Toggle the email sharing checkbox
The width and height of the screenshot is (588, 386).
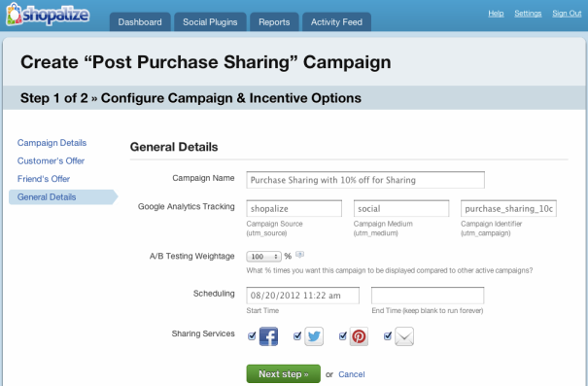388,336
